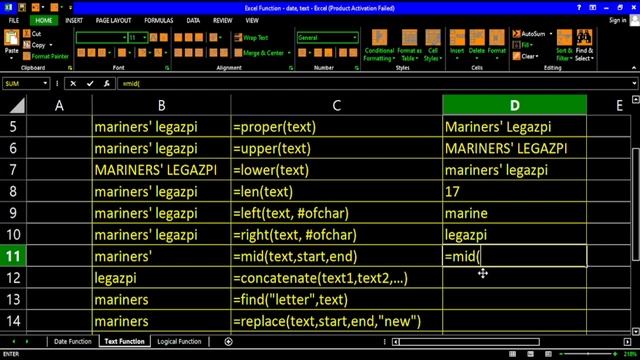Click the Copy icon
Viewport: 640px width, 360px height.
27,45
